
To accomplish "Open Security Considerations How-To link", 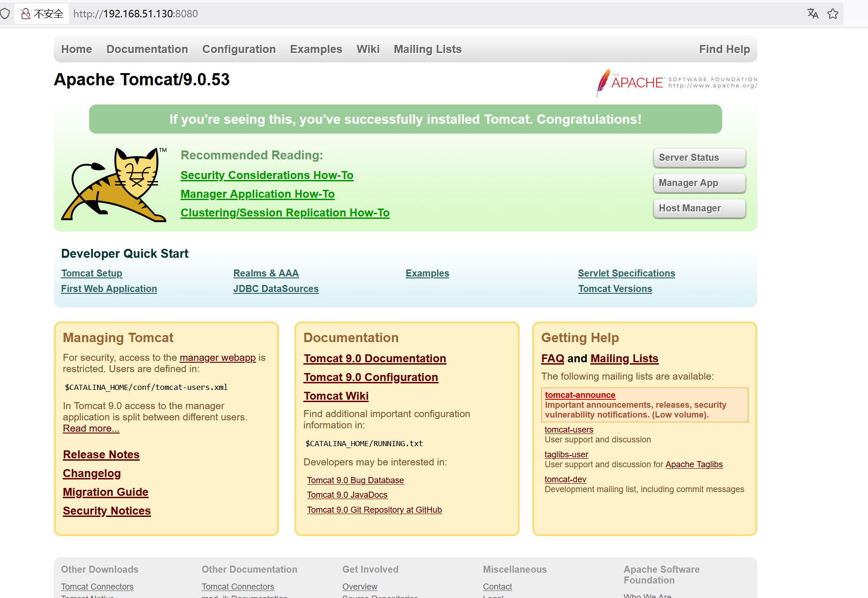I will [x=267, y=175].
